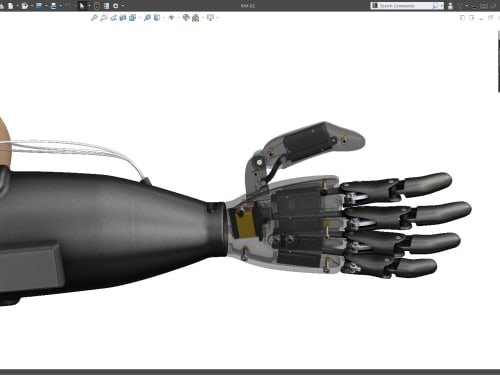Click the Zoom to Fit magnifier
The height and width of the screenshot is (375, 500).
[94, 18]
